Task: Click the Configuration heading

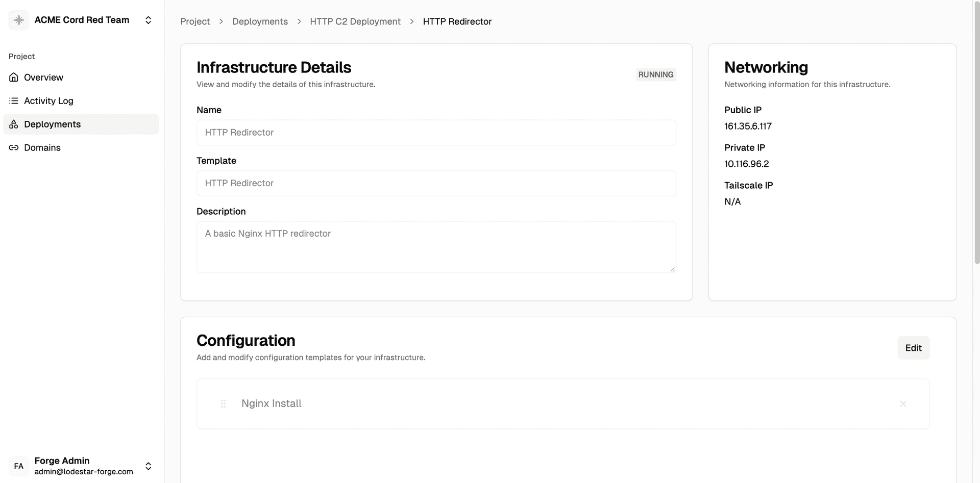Action: point(246,340)
